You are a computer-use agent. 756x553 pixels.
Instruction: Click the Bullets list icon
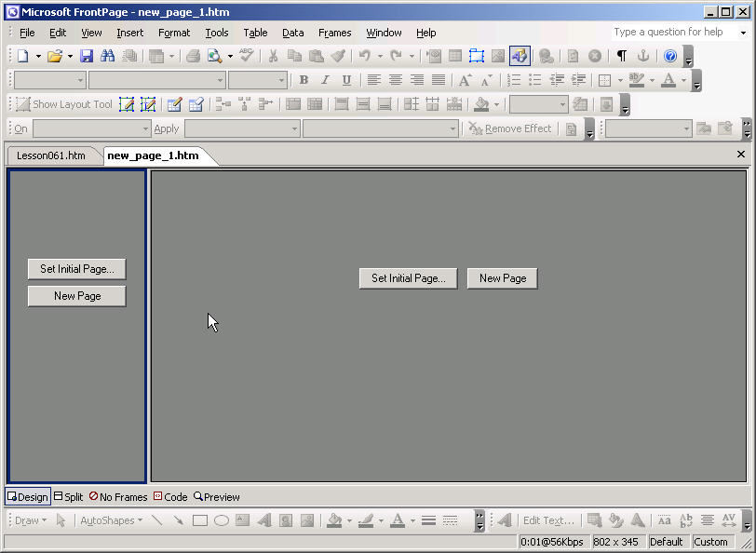pyautogui.click(x=535, y=80)
